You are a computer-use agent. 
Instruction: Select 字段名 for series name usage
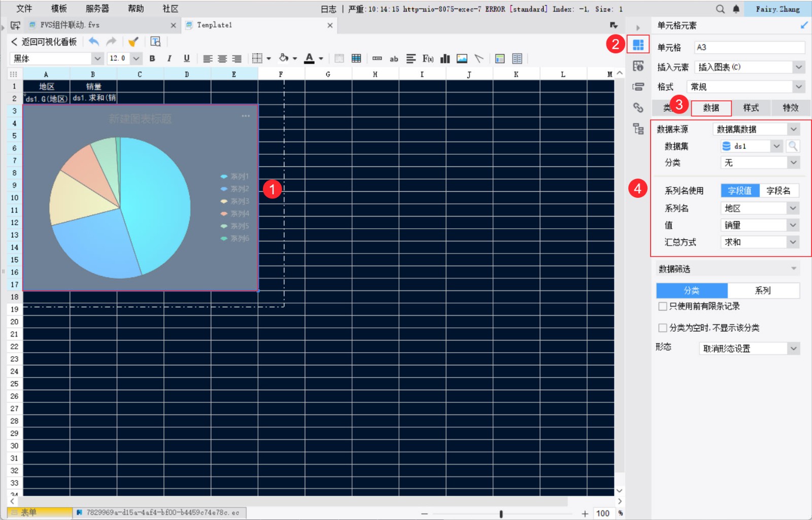(779, 191)
